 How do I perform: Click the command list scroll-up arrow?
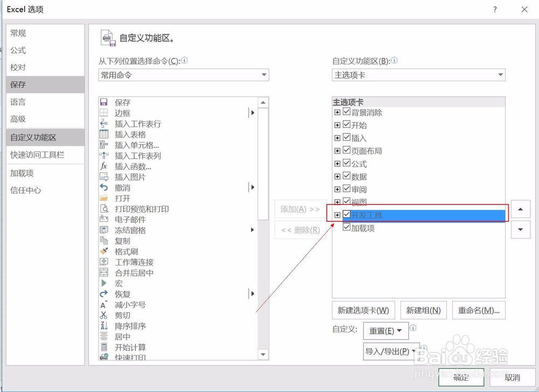point(263,103)
